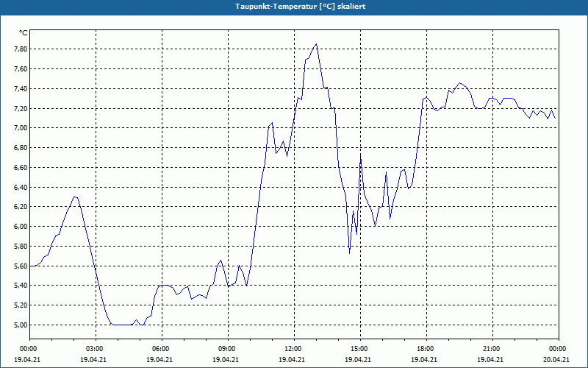Screen dimensions: 588x368
Task: Click the 7,20 y-axis value
Action: [x=21, y=108]
